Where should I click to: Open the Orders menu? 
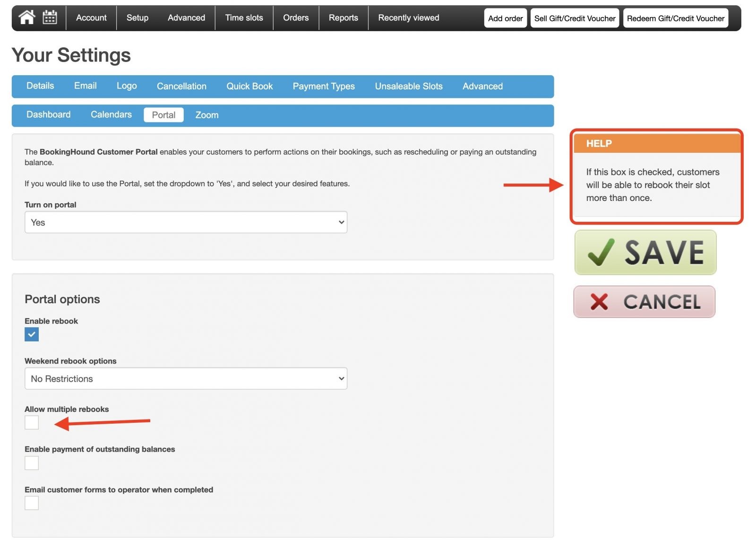[x=296, y=18]
